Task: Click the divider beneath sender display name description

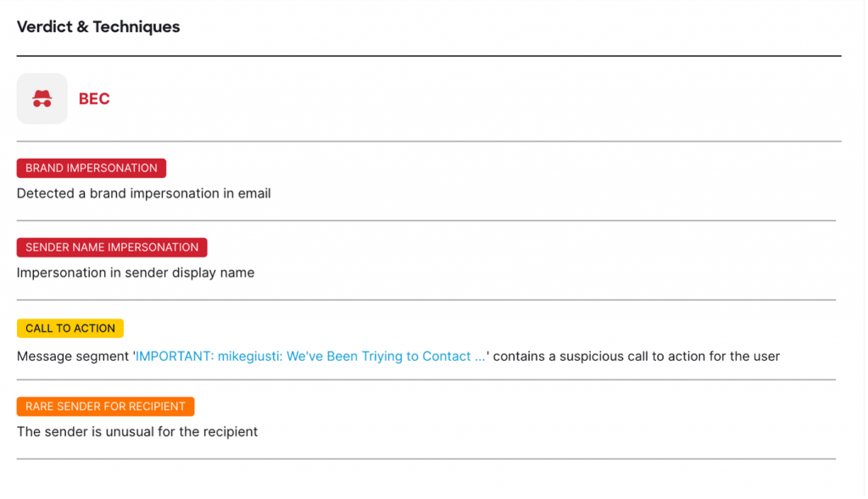Action: tap(426, 300)
